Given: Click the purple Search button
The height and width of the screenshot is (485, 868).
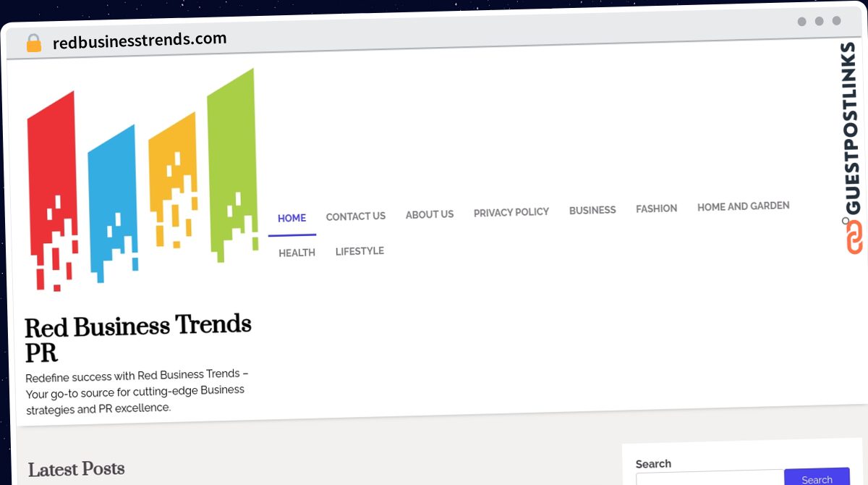Looking at the screenshot, I should pos(817,477).
